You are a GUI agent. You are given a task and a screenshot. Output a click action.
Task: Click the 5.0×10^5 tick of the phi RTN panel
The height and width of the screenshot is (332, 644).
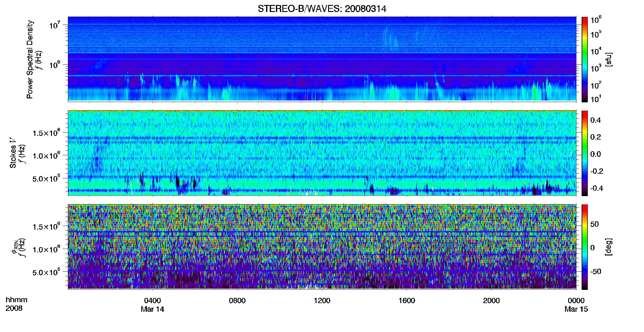click(47, 272)
